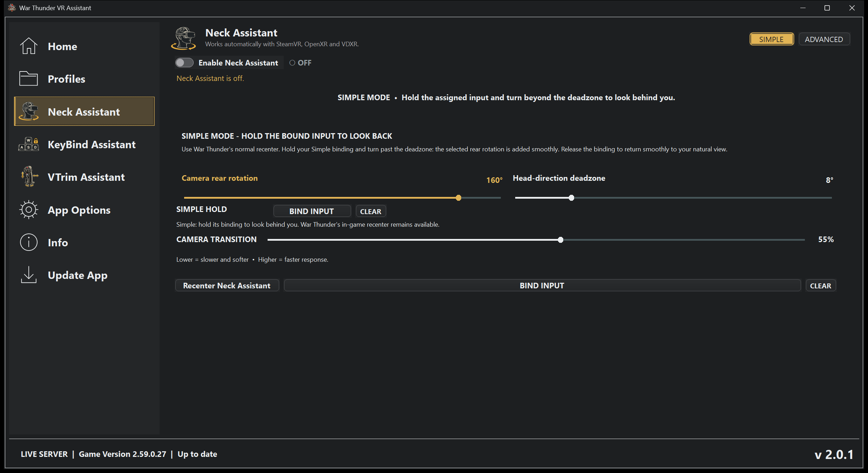Image resolution: width=868 pixels, height=473 pixels.
Task: Click the v 2.0.1 version label
Action: (834, 454)
